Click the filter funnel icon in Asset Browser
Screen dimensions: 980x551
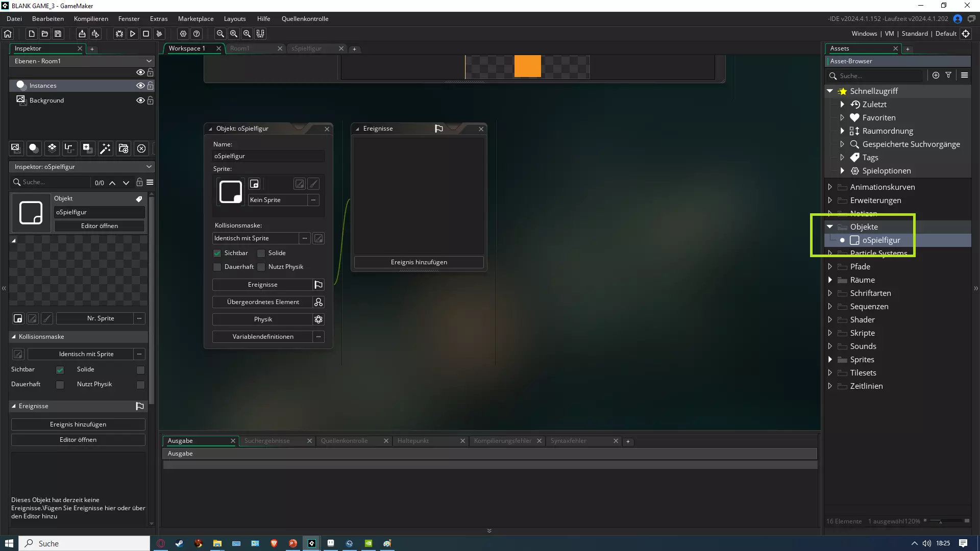click(948, 75)
